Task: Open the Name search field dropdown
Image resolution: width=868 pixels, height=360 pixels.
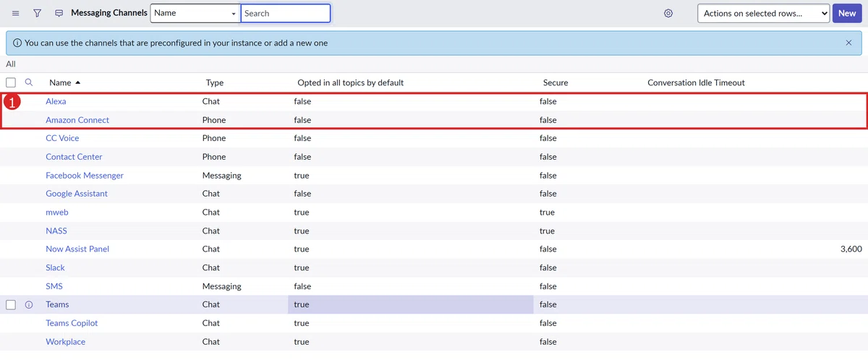Action: point(195,13)
